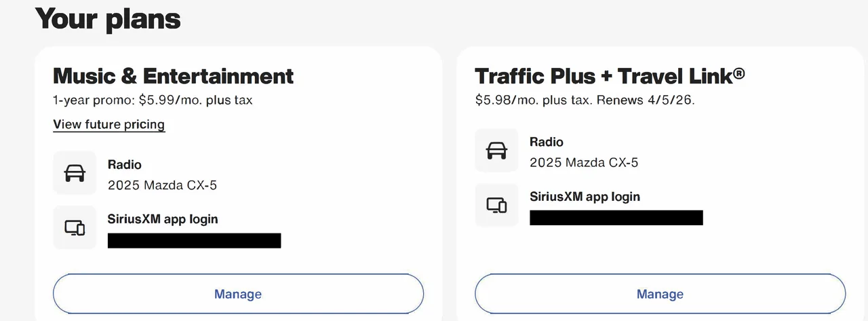Open the View future pricing link
Screen dimensions: 868x321
click(108, 124)
